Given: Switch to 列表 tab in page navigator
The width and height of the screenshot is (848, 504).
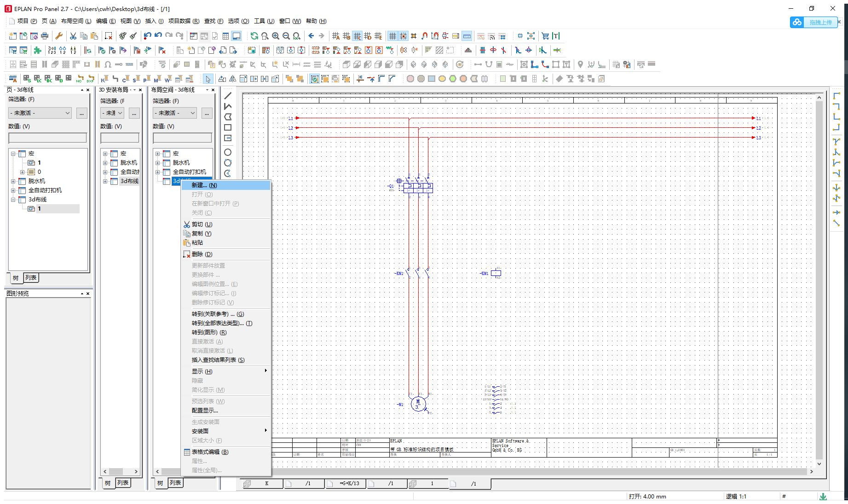Looking at the screenshot, I should point(31,278).
